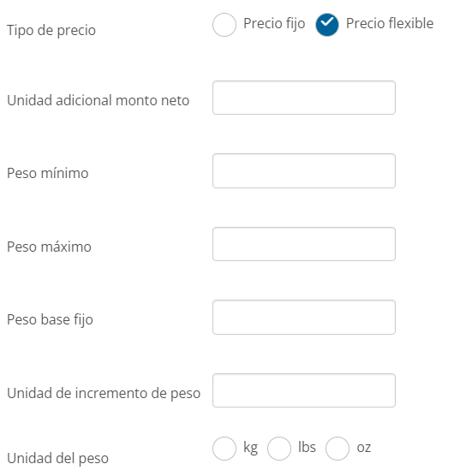460x476 pixels.
Task: Click the "Tipo de precio" label
Action: click(x=51, y=30)
